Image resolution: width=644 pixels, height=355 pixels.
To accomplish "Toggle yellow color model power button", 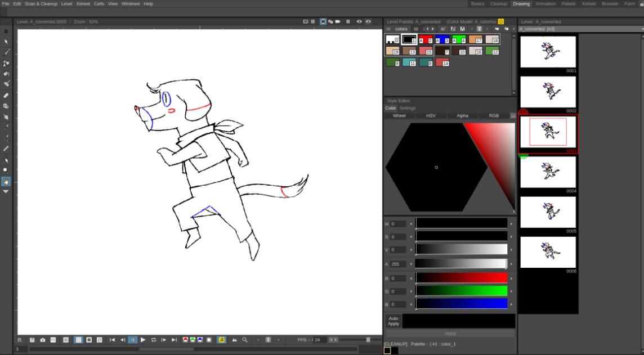I will tap(500, 22).
